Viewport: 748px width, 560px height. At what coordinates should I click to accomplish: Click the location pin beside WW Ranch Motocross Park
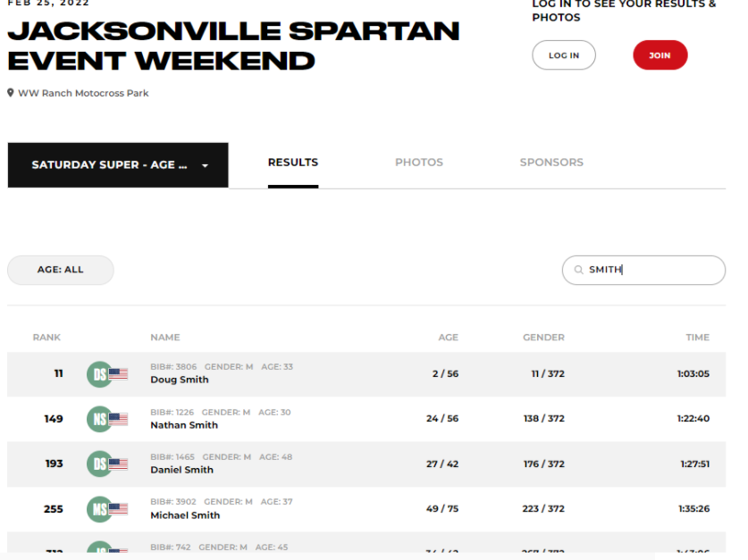[x=10, y=92]
